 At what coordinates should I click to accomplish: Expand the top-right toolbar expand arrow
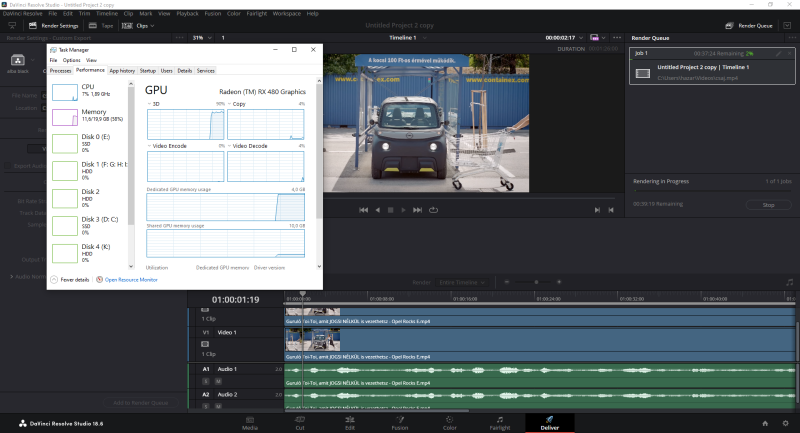tap(787, 26)
